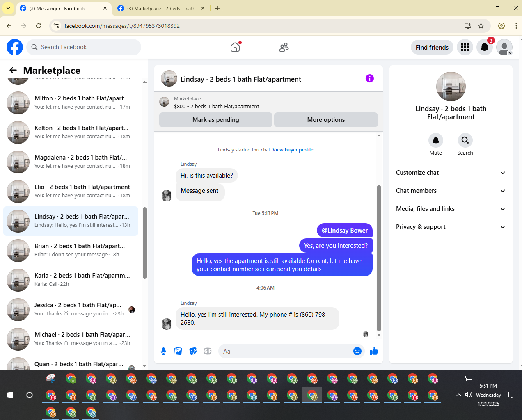Image resolution: width=522 pixels, height=420 pixels.
Task: Click the @Lindsay Bower mention
Action: point(345,231)
